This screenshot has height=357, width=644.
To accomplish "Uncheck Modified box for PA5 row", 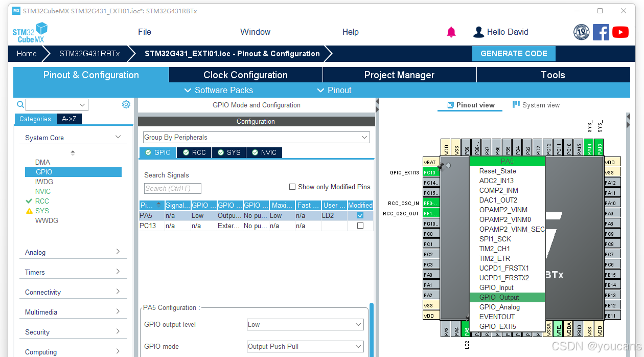I will [360, 215].
